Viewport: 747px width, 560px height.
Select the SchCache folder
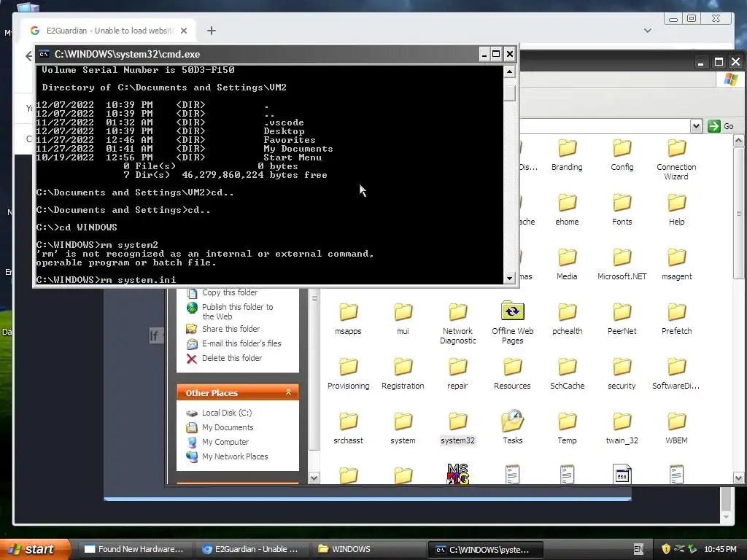click(x=567, y=373)
